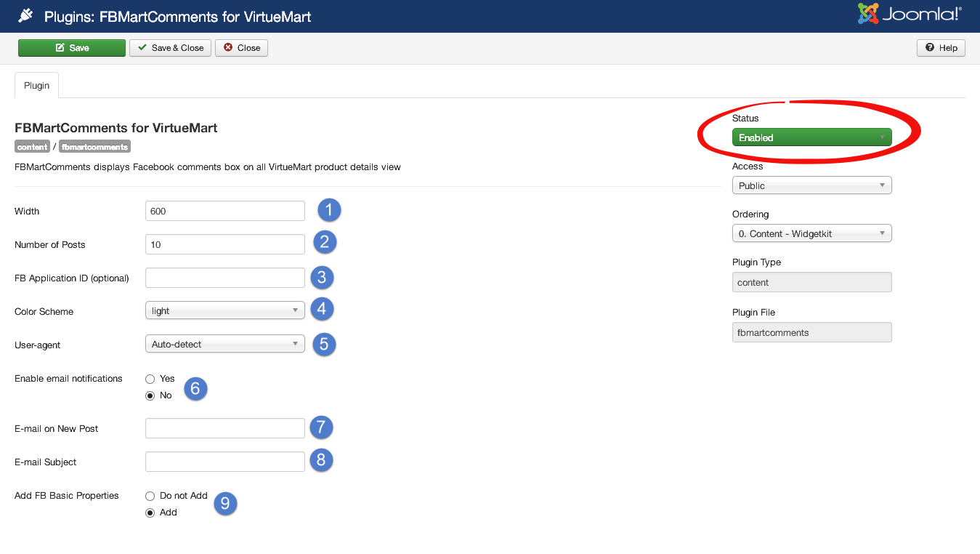Click numbered marker 9 beside Add FB Properties
This screenshot has height=554, width=980.
click(x=225, y=504)
